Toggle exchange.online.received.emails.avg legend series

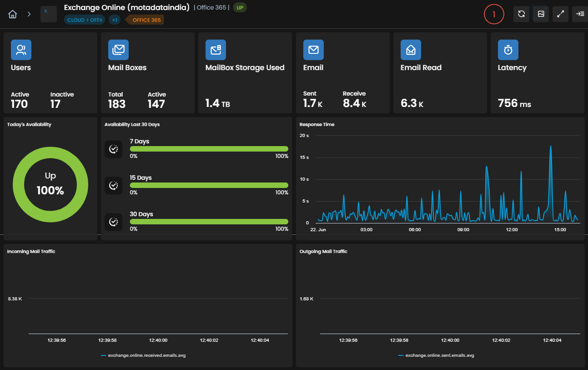point(143,355)
